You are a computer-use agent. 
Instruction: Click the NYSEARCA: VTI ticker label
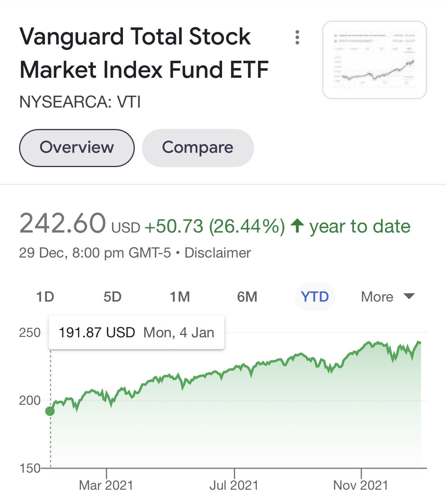click(x=80, y=102)
